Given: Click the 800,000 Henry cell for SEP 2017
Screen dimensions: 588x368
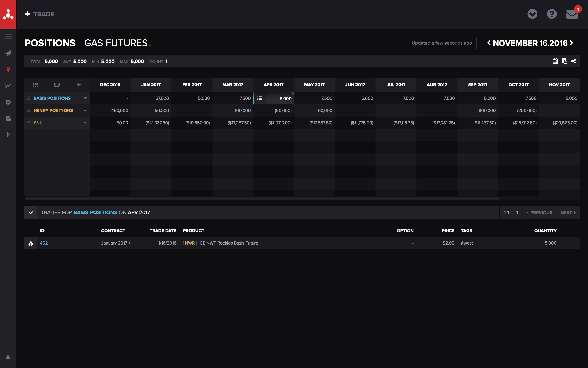Looking at the screenshot, I should click(478, 110).
